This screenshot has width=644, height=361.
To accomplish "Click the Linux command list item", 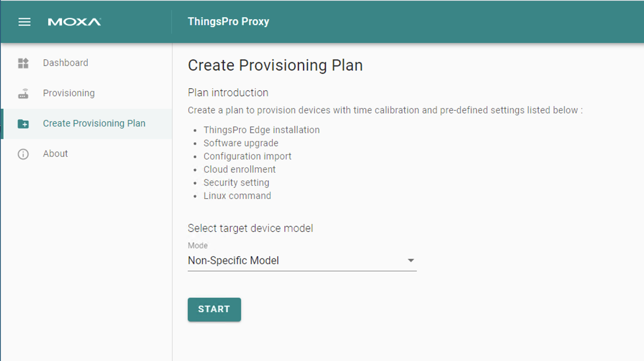I will (237, 196).
